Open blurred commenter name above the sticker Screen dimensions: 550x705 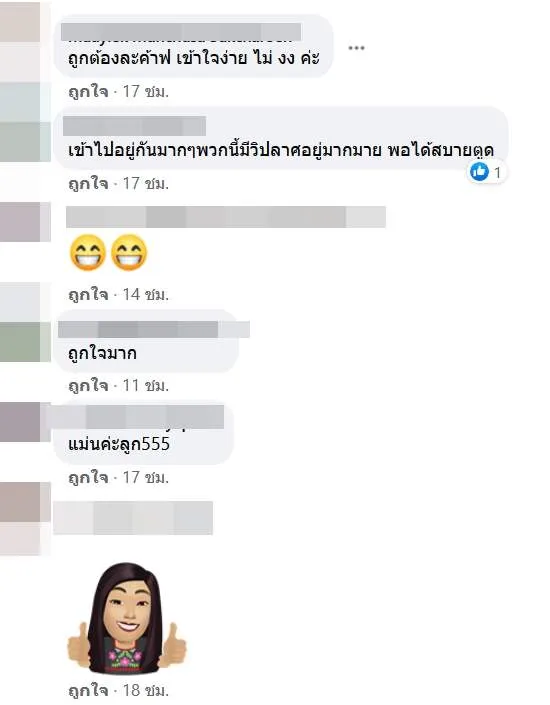click(x=133, y=518)
